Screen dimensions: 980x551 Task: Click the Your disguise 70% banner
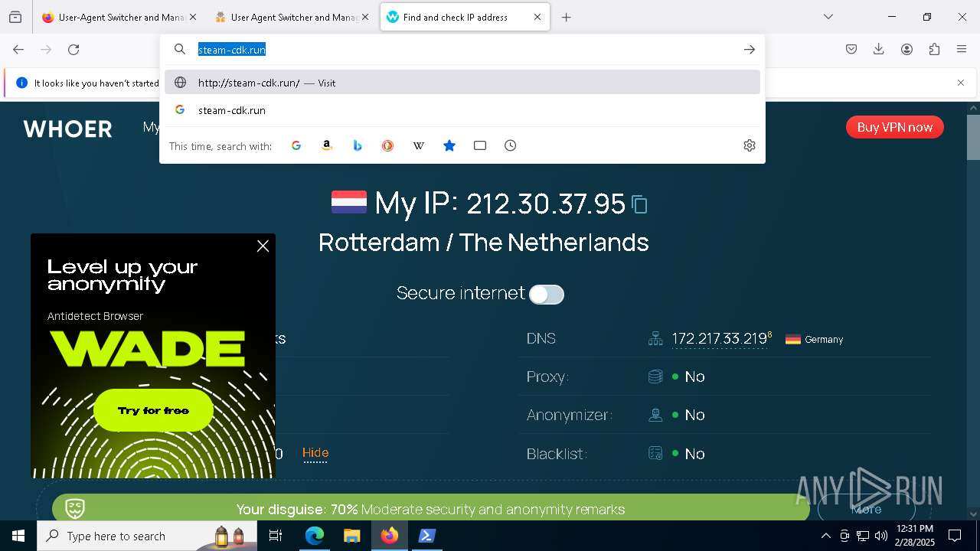pyautogui.click(x=430, y=508)
